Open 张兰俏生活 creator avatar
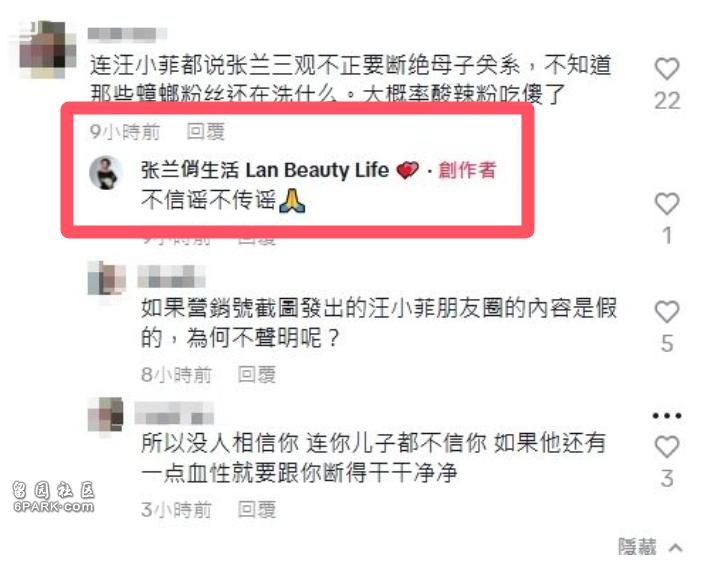Image resolution: width=714 pixels, height=579 pixels. pos(106,173)
